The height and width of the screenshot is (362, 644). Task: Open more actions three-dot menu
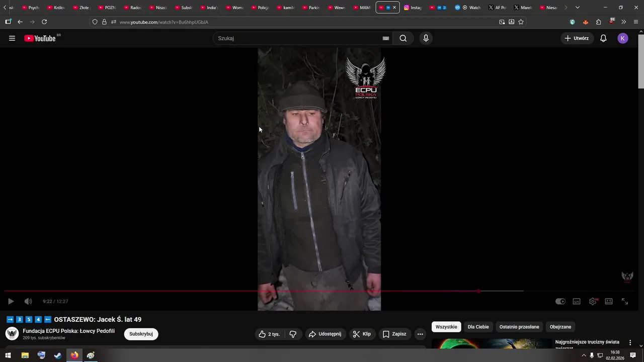point(420,334)
